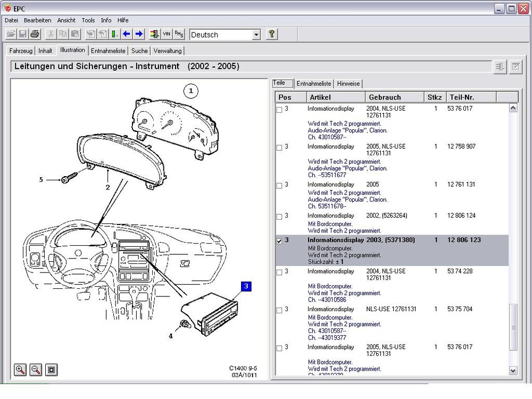
Task: Select the Teile sub-tab
Action: (282, 83)
